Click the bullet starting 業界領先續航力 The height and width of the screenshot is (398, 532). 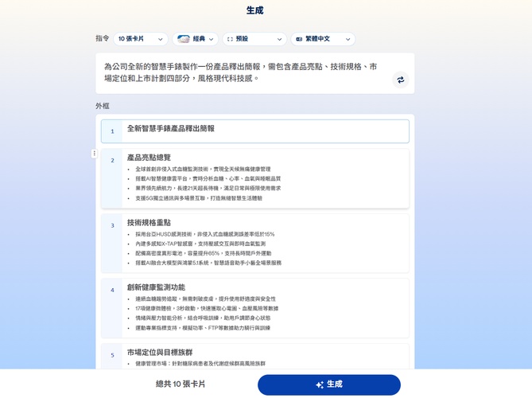[208, 188]
